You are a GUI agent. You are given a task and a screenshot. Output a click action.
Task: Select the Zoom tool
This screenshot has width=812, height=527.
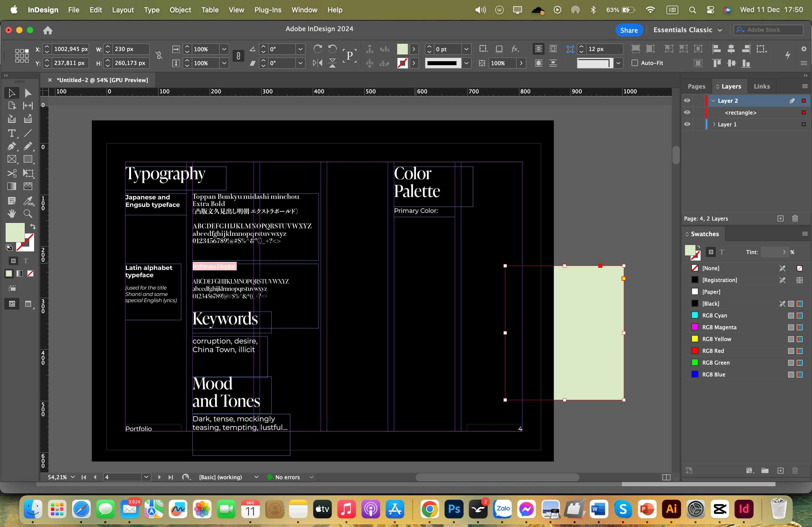[28, 214]
